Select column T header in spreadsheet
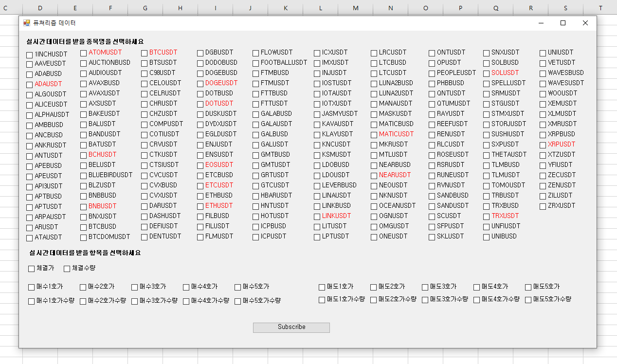The width and height of the screenshot is (617, 364). (x=600, y=8)
